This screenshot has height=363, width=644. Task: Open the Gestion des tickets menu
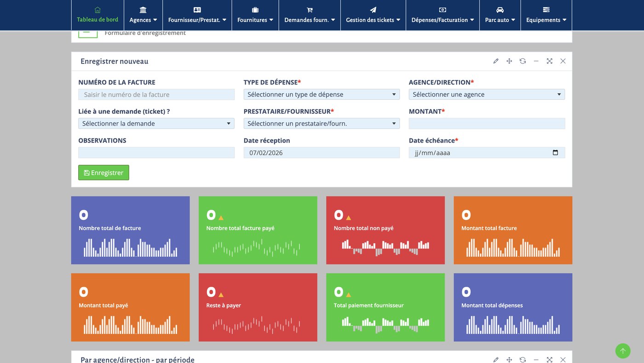coord(373,15)
